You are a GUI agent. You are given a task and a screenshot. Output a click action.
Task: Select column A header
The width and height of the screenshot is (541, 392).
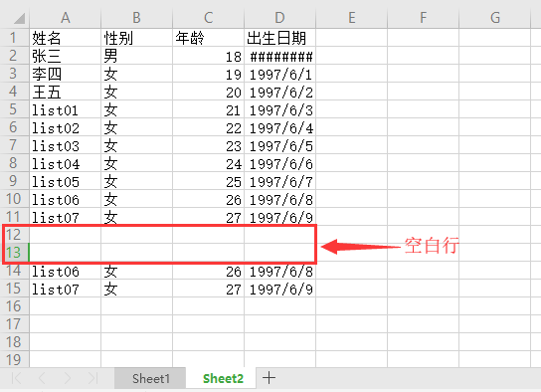pos(66,18)
